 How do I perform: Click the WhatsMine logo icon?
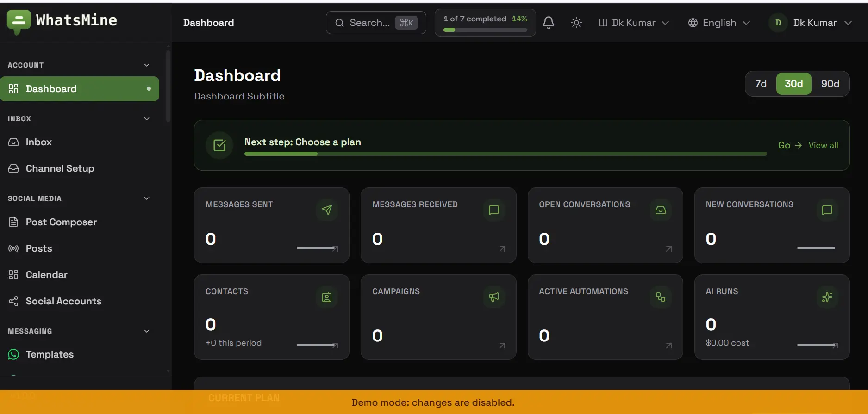tap(19, 21)
